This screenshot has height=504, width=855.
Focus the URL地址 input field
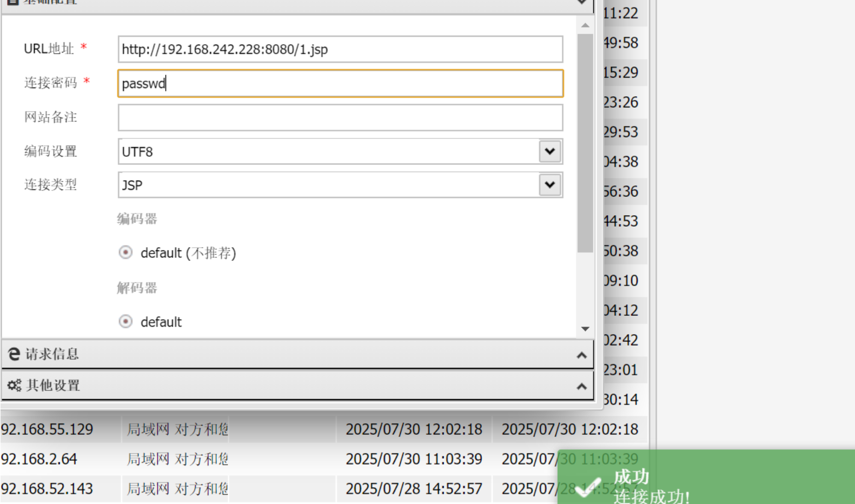tap(340, 50)
